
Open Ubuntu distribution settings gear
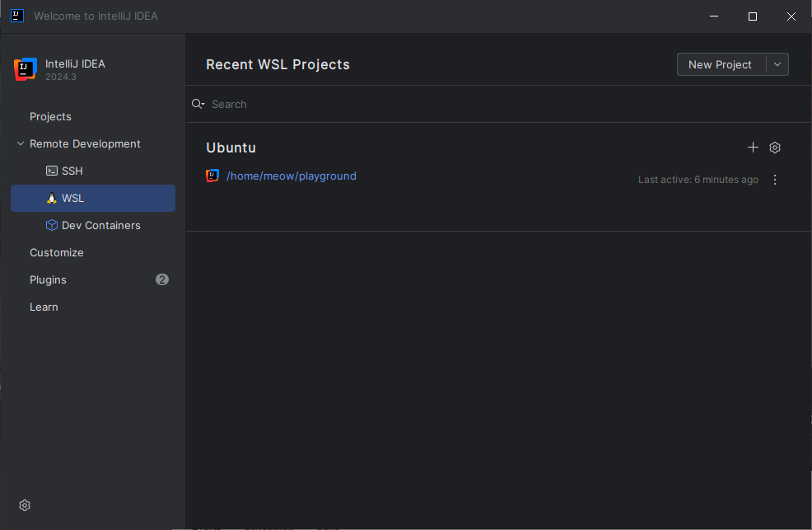coord(774,148)
